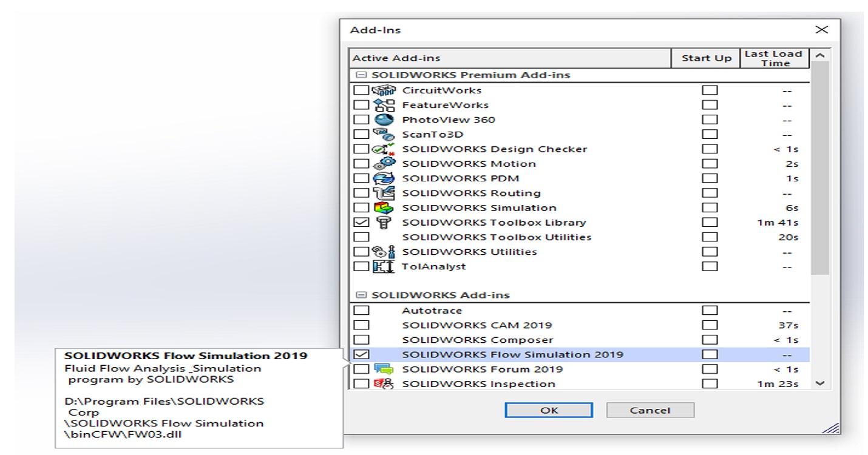Viewport: 868px width, 455px height.
Task: Click the SOLIDWORKS Inspection icon
Action: point(384,383)
